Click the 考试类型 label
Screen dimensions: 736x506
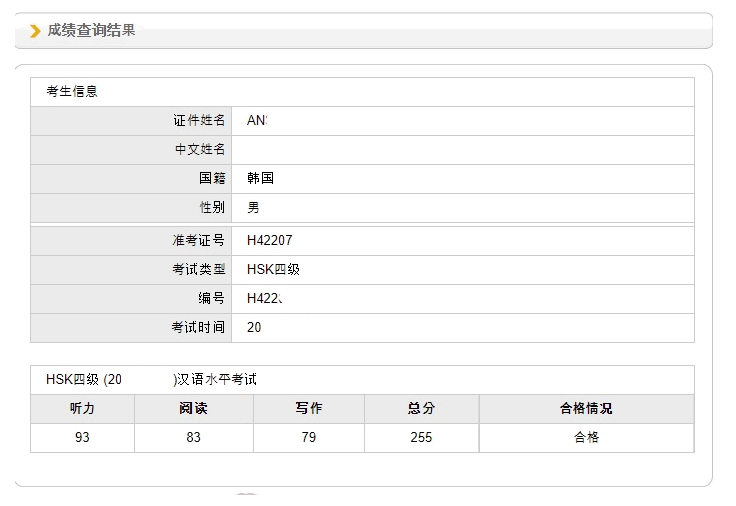click(x=199, y=269)
